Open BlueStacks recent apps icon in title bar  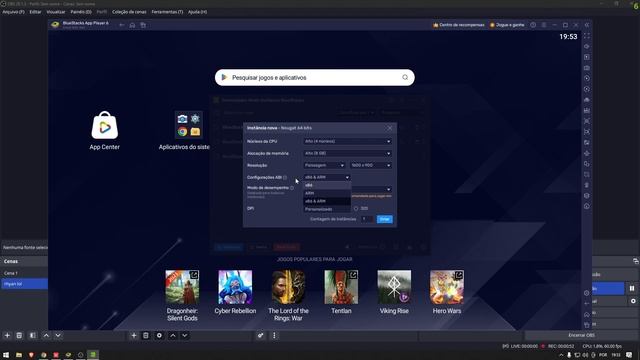point(143,25)
